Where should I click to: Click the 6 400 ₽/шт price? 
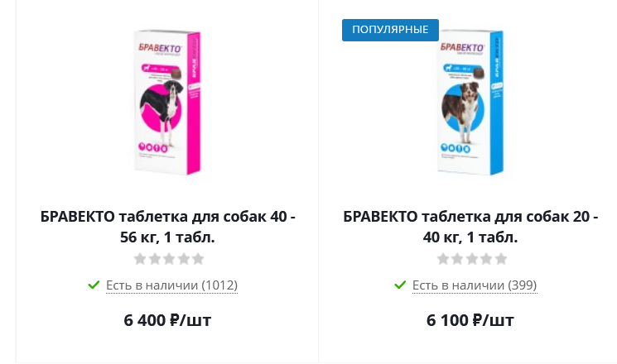(167, 320)
